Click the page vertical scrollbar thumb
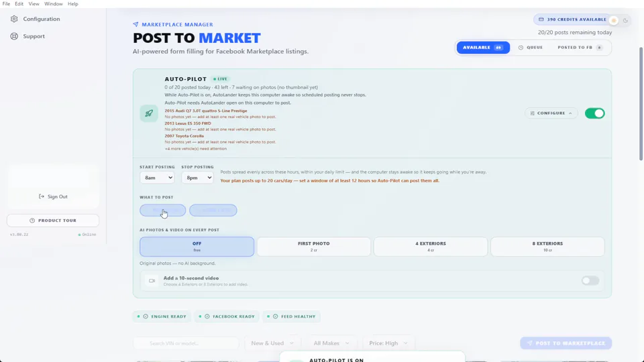The width and height of the screenshot is (644, 362). click(x=641, y=104)
